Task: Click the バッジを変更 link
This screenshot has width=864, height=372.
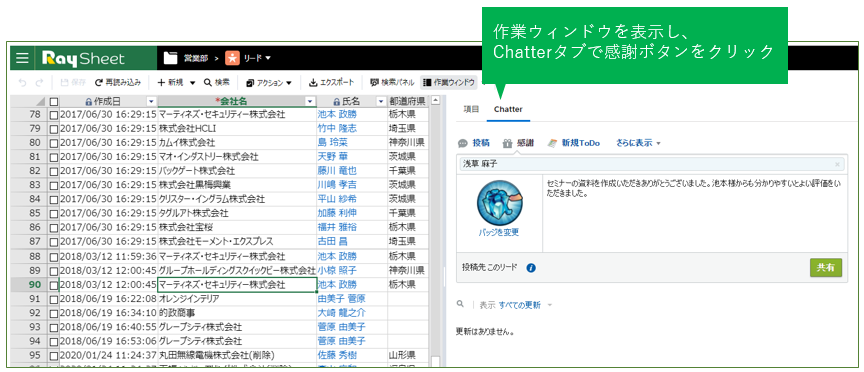Action: 499,232
